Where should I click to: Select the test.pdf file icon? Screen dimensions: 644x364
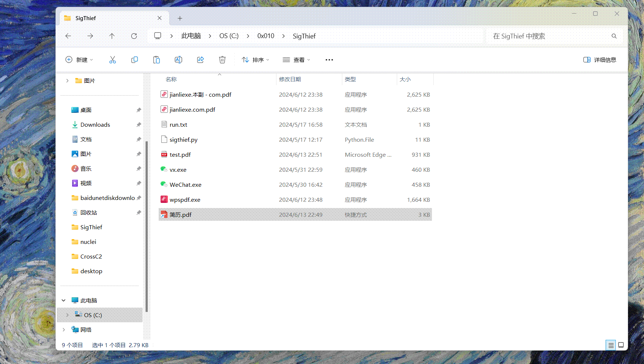164,154
